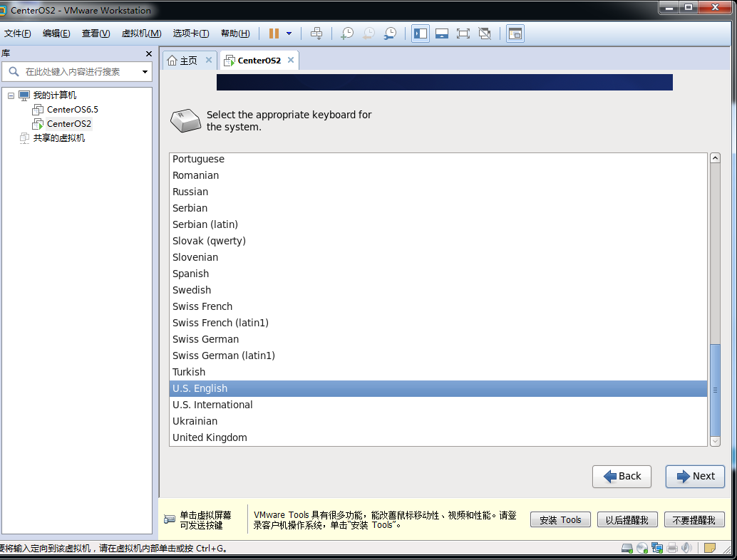737x560 pixels.
Task: Switch to Unity mode
Action: [x=485, y=33]
